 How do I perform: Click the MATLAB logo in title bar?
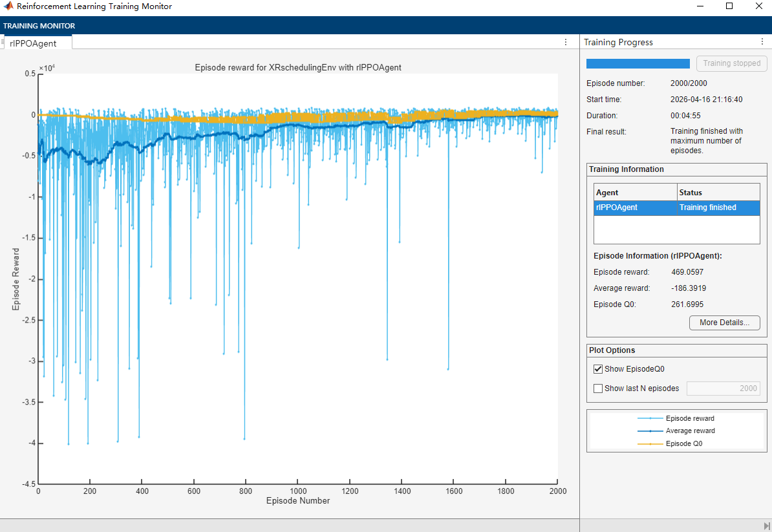[x=8, y=6]
